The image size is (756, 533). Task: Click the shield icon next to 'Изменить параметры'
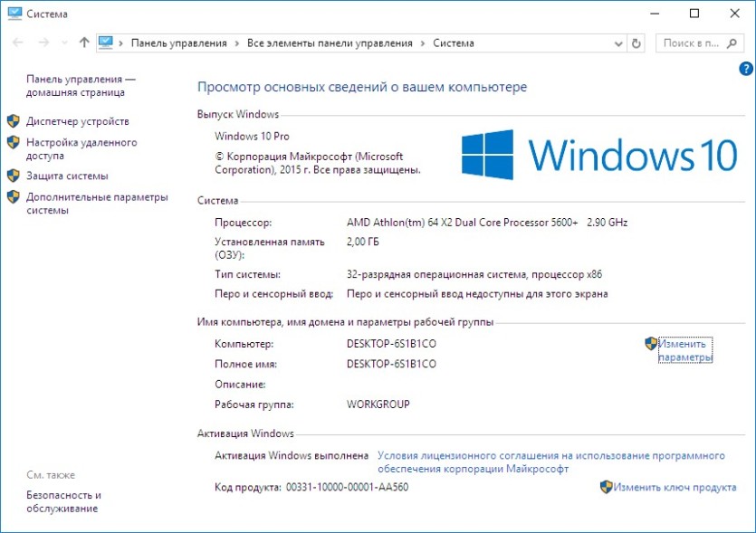(651, 344)
